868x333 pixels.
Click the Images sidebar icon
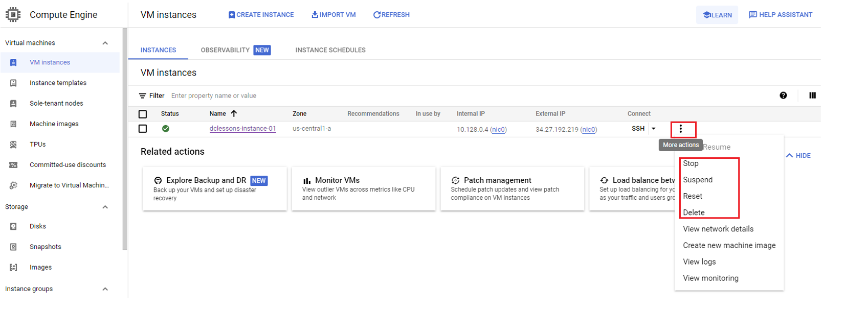(13, 267)
